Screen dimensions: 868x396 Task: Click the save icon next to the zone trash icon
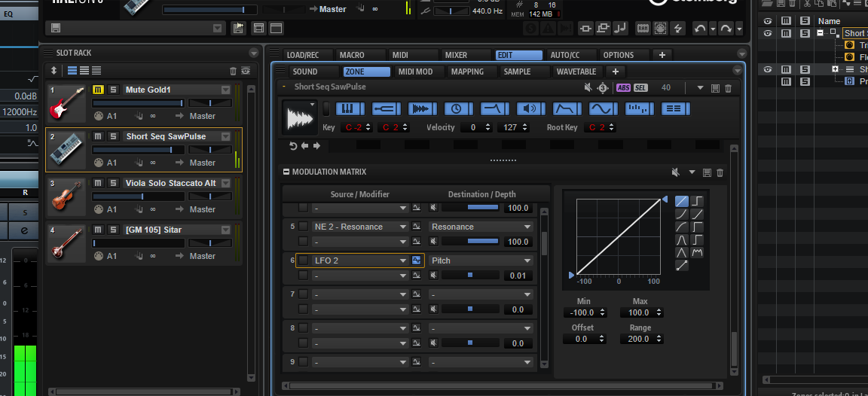(715, 88)
